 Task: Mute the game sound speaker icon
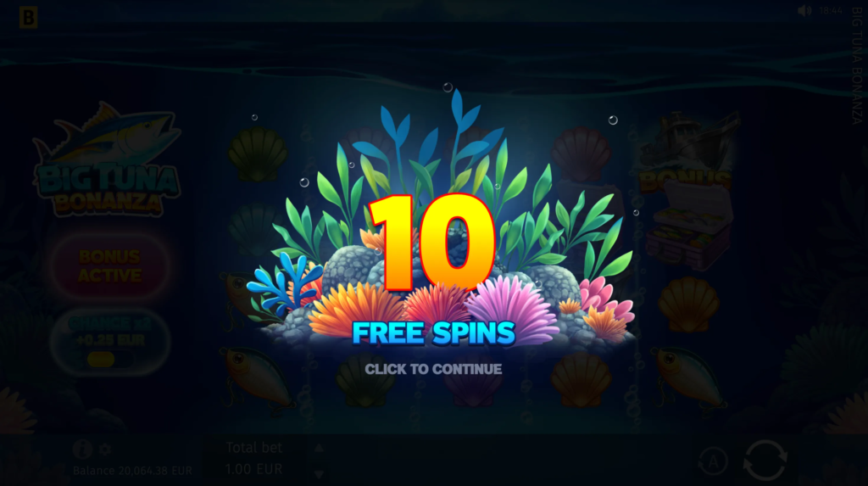click(804, 11)
